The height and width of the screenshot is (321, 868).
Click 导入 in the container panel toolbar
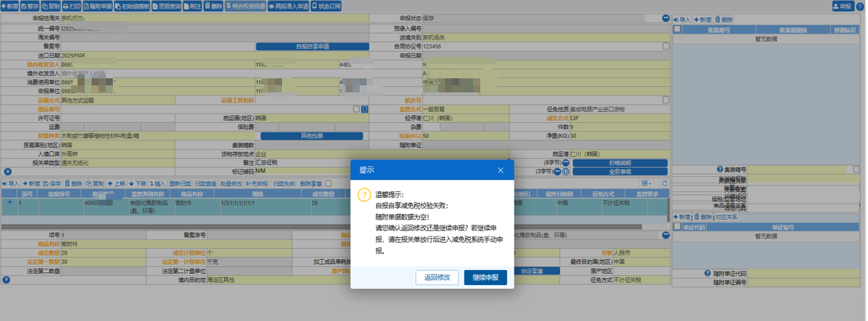[x=682, y=19]
